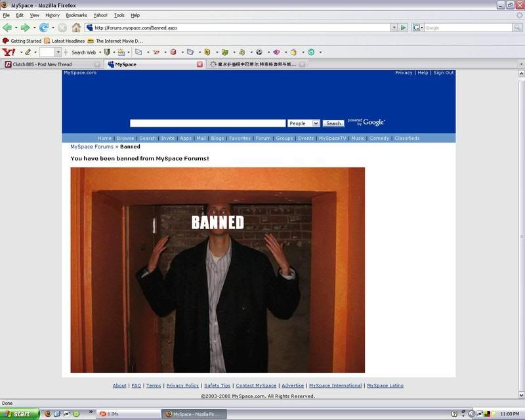
Task: Click the soccer ball icon in Yahoo toolbar
Action: (259, 52)
